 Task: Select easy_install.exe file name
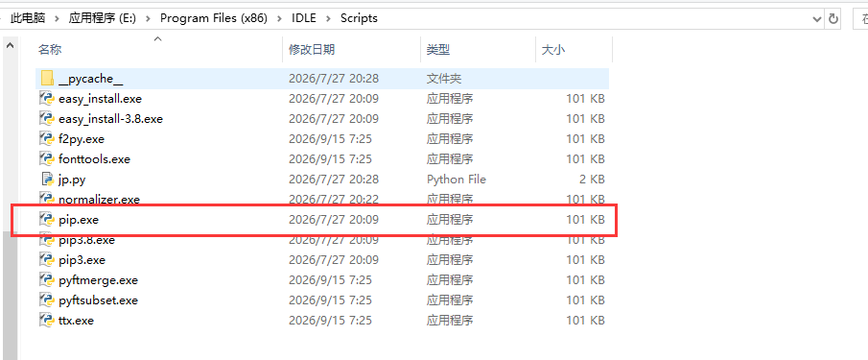click(100, 99)
